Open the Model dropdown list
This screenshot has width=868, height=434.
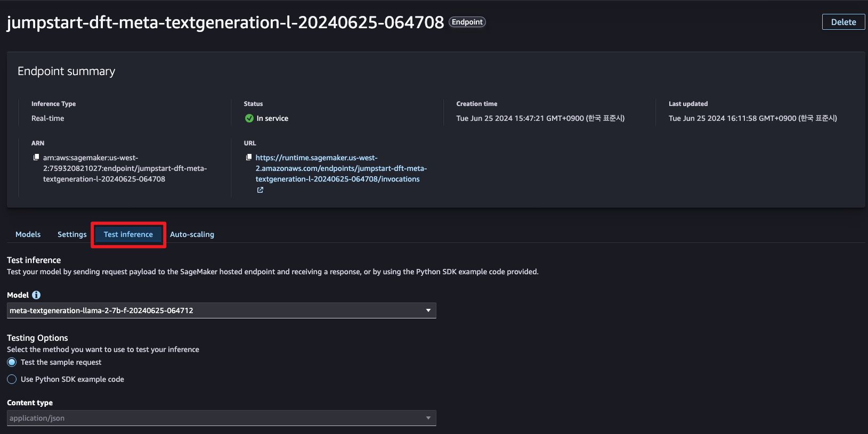[222, 310]
